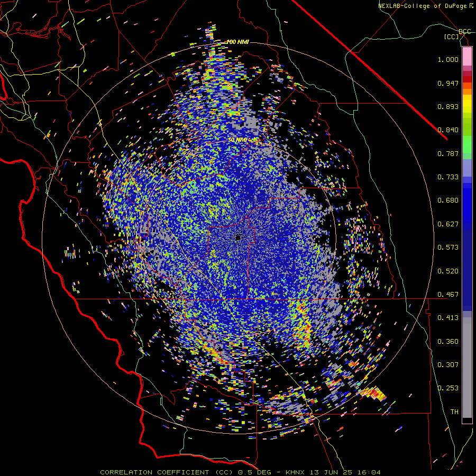
Task: Pick the orange segment of the color bar
Action: [x=467, y=91]
